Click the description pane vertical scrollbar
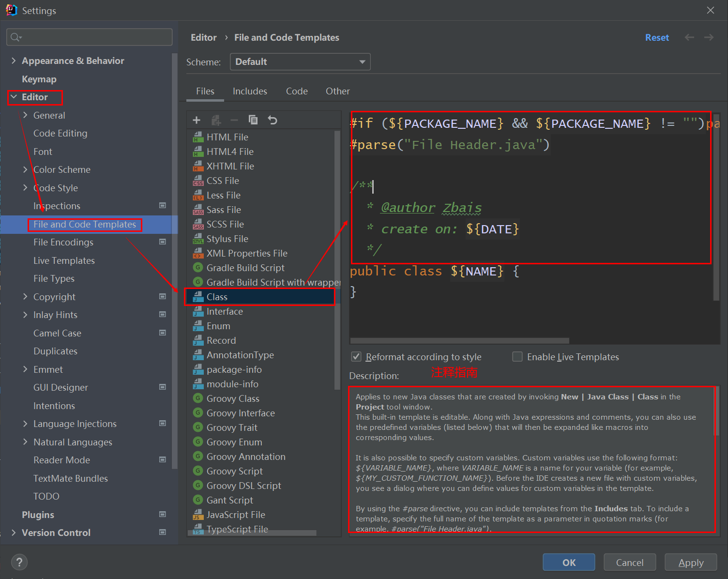 click(717, 411)
